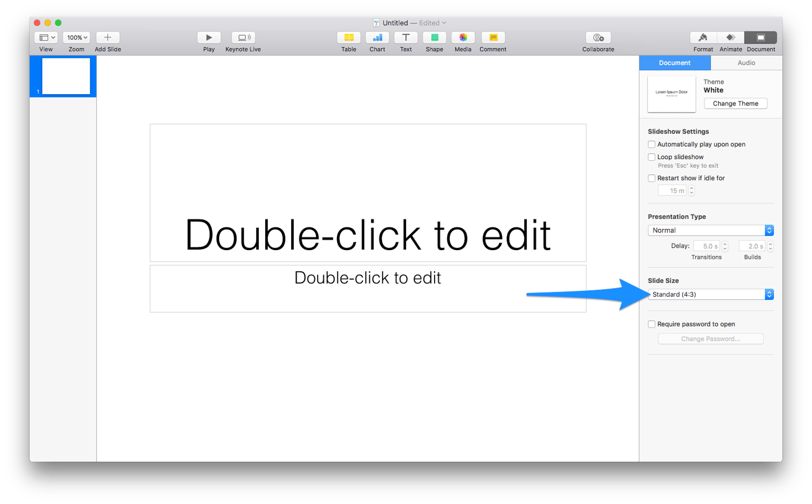Open the Animate inspector

point(730,38)
